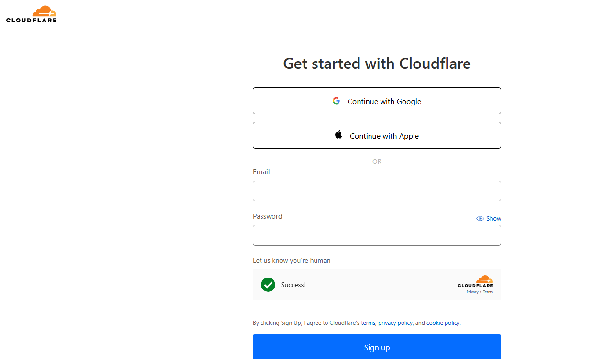The height and width of the screenshot is (364, 599).
Task: Click the Email field label
Action: pos(261,172)
